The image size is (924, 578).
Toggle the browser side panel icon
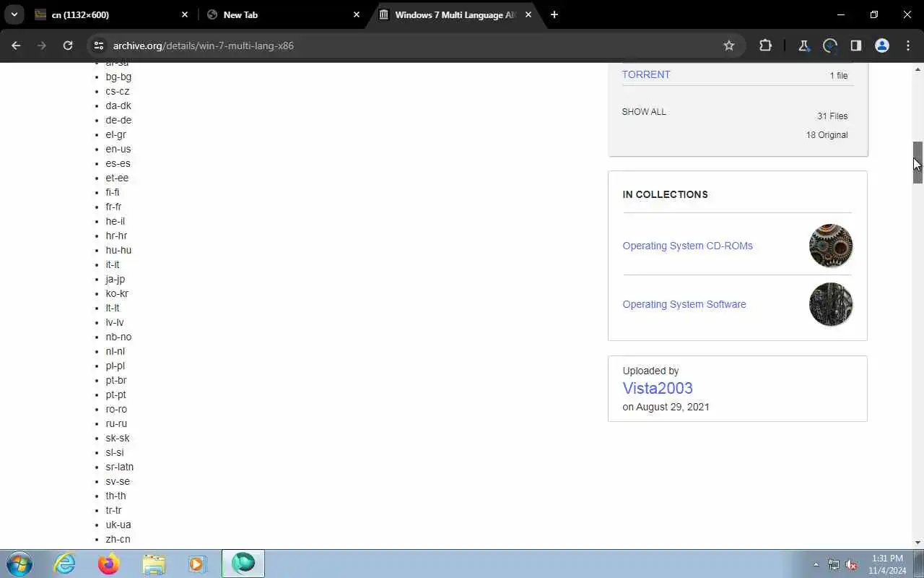pos(855,46)
